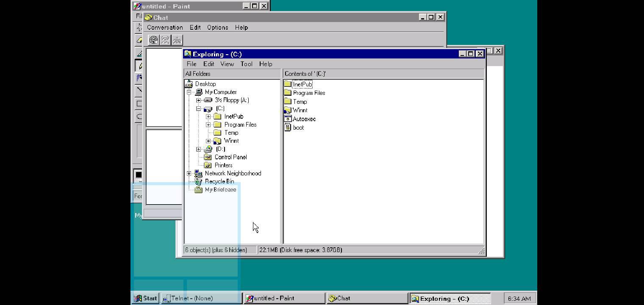Select Winnt folder icon in contents pane
Screen dimensions: 644x305
click(288, 110)
